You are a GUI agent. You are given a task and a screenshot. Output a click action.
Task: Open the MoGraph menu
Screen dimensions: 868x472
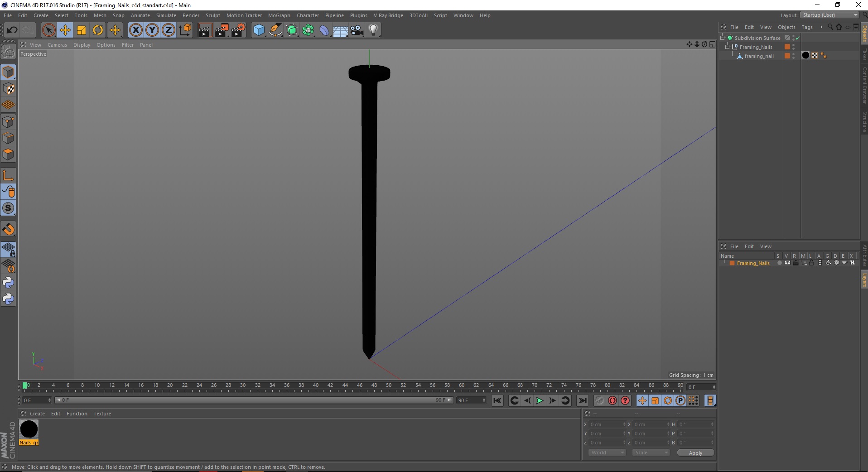tap(279, 15)
